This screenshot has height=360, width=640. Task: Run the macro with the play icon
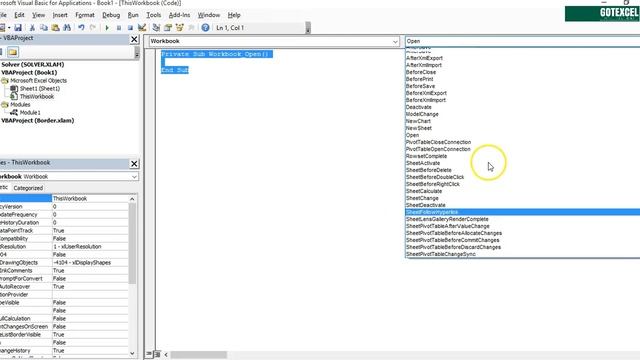point(107,28)
